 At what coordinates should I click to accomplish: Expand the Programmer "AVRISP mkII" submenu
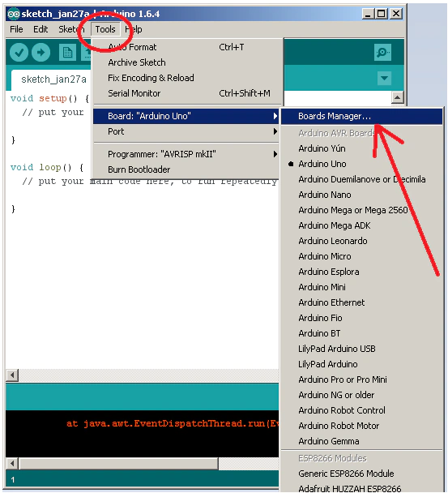(x=186, y=154)
